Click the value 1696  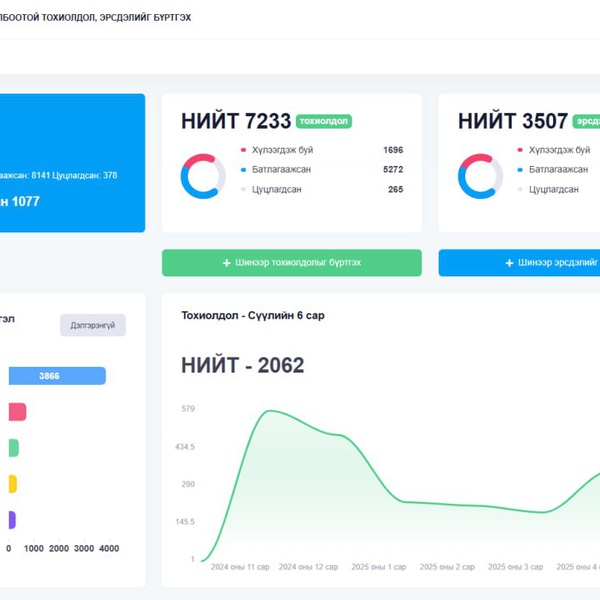click(x=393, y=150)
